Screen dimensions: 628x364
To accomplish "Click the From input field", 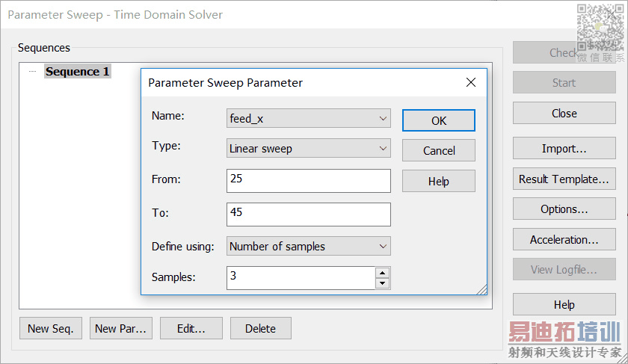I will click(308, 180).
